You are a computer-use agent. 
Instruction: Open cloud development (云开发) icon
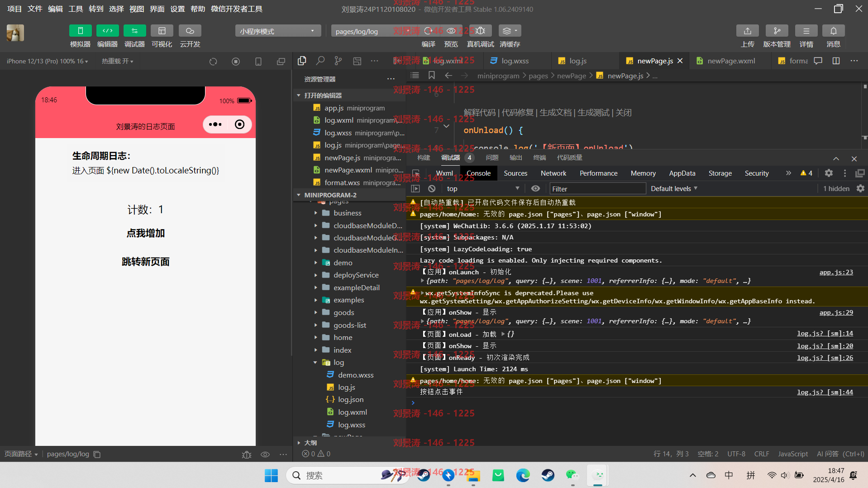click(190, 31)
